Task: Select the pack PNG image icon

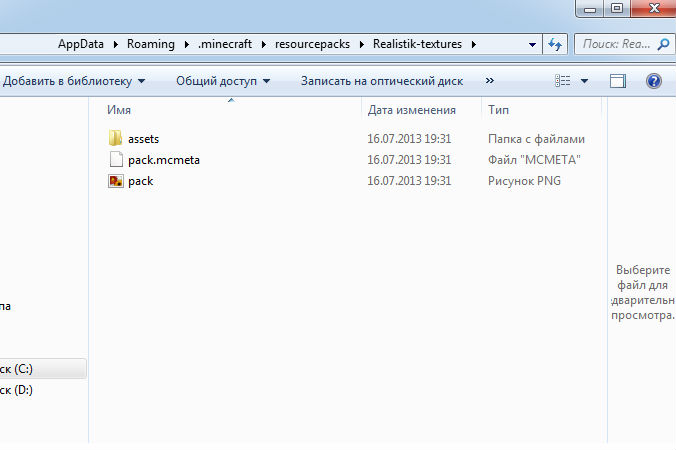Action: point(116,181)
